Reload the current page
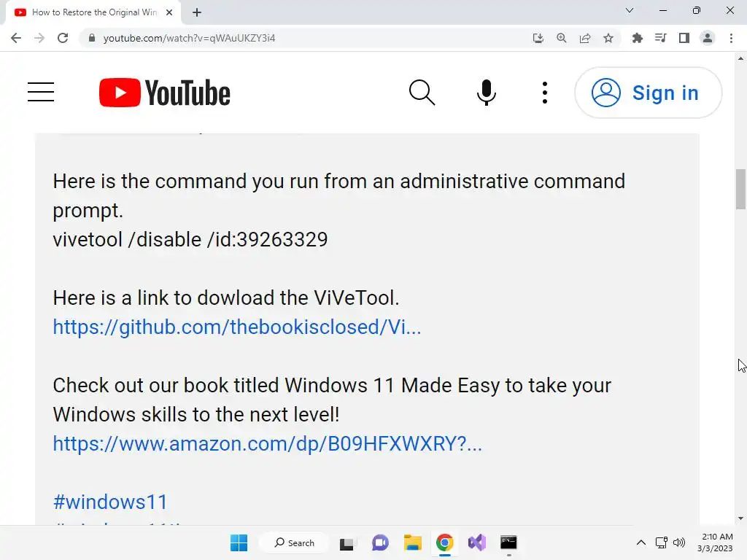Image resolution: width=747 pixels, height=560 pixels. pos(63,38)
